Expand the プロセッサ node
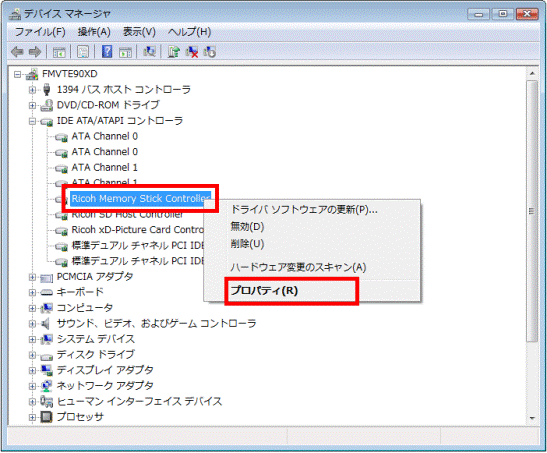Screen dimensions: 547x453 coord(32,417)
